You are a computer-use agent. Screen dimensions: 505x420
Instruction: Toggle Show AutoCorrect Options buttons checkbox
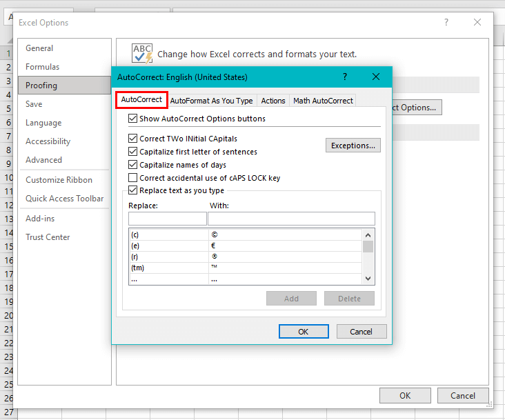coord(132,119)
